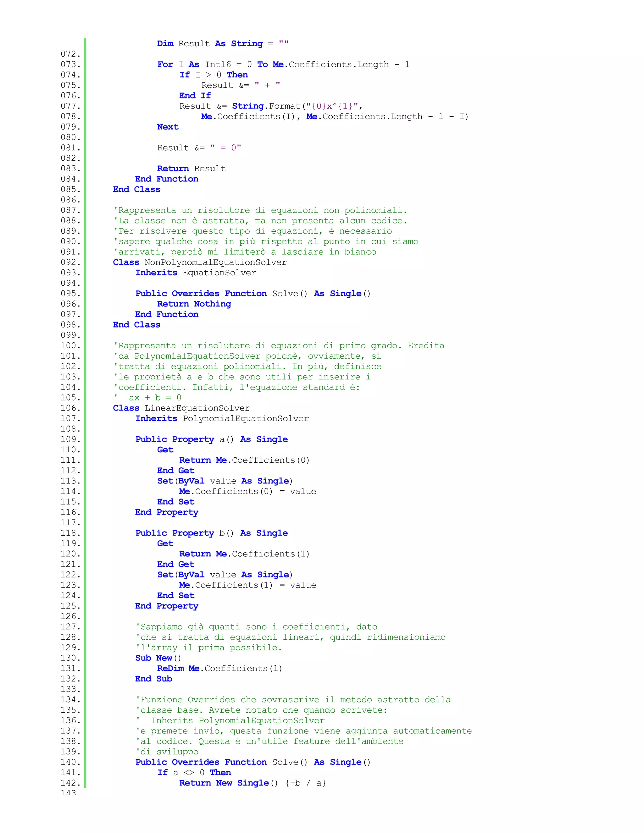The height and width of the screenshot is (833, 644).
Task: Click the Return Result statement
Action: (191, 168)
